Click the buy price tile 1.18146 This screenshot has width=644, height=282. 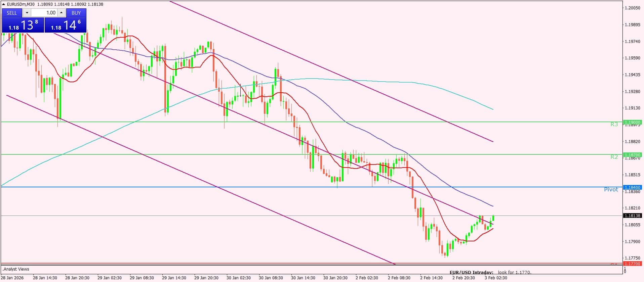[x=66, y=25]
